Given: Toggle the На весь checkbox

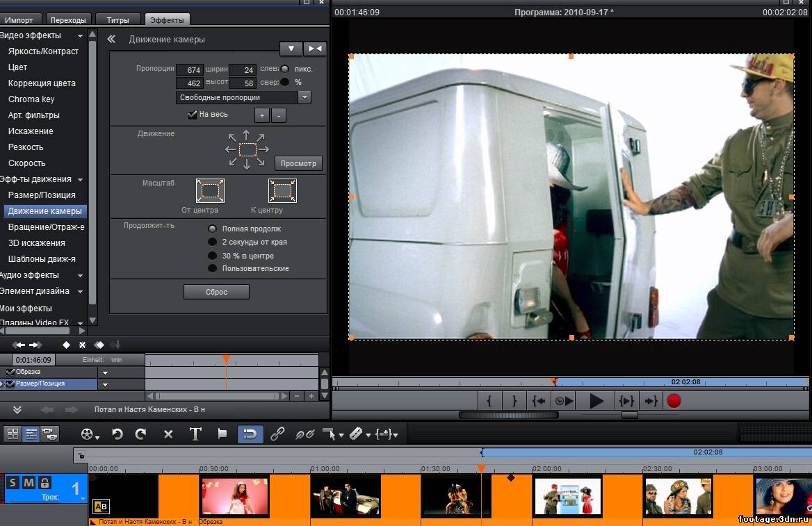Looking at the screenshot, I should tap(192, 115).
